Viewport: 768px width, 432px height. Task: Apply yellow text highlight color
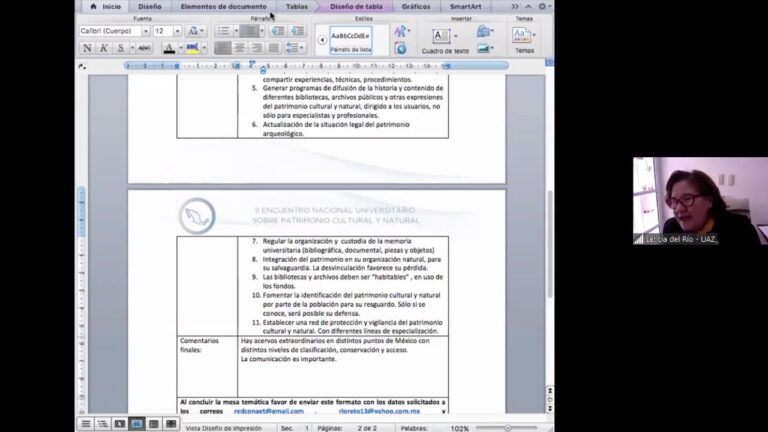tap(192, 48)
